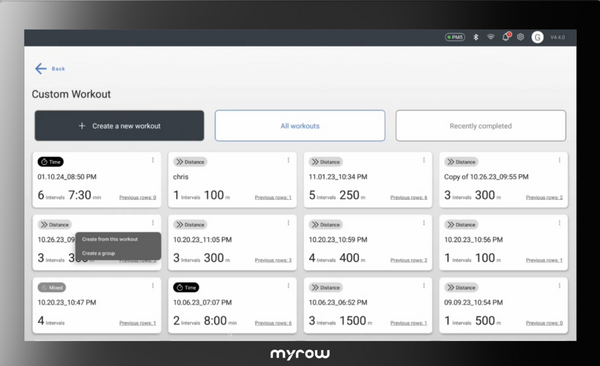
Task: Switch to the Recently completed tab
Action: (481, 126)
